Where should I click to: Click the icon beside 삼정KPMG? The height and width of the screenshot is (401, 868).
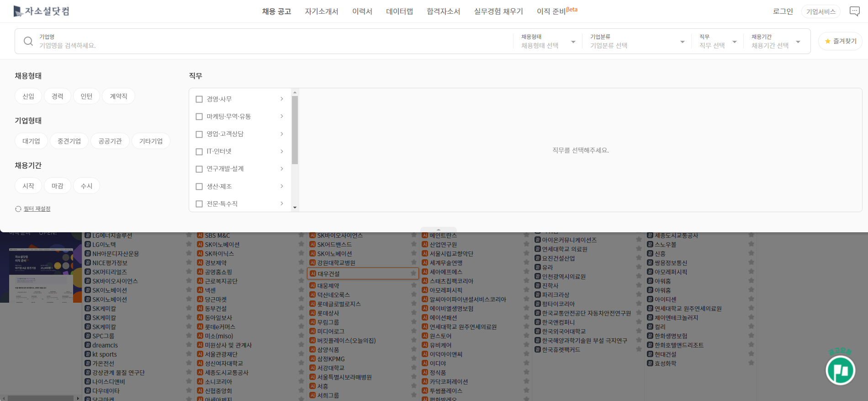pos(312,359)
